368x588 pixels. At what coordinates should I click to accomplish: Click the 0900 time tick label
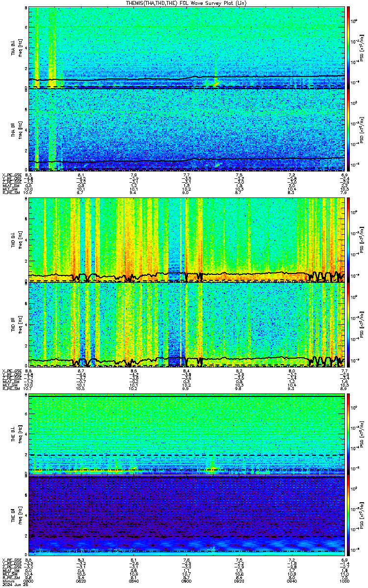click(186, 582)
